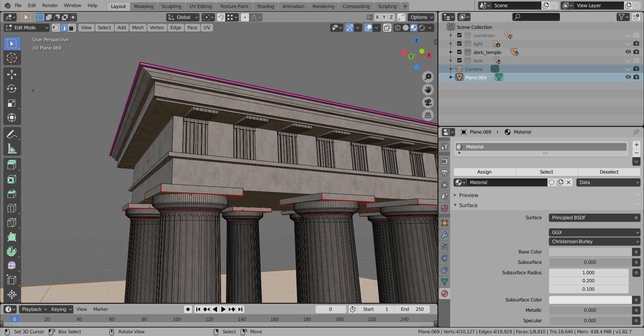The width and height of the screenshot is (644, 336).
Task: Switch to edge select mode
Action: 64,28
